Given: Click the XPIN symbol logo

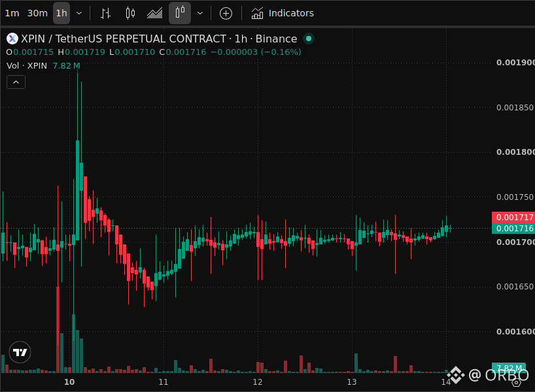Looking at the screenshot, I should pyautogui.click(x=12, y=39).
